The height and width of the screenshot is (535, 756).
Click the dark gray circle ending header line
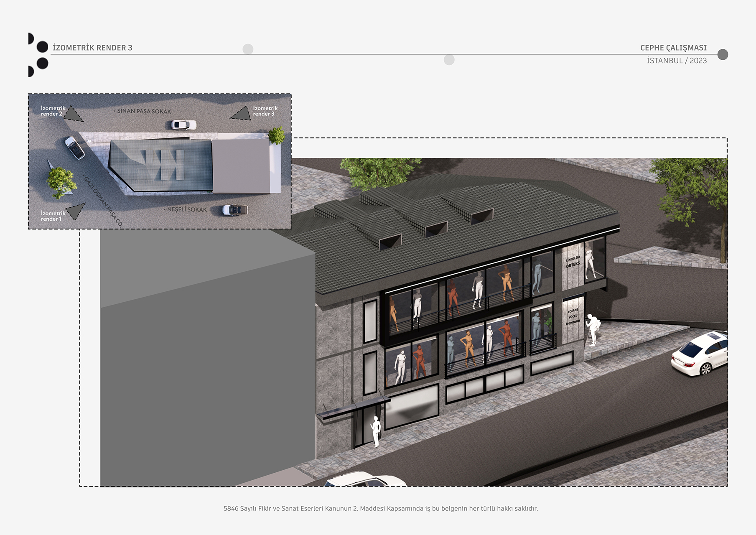tap(722, 55)
